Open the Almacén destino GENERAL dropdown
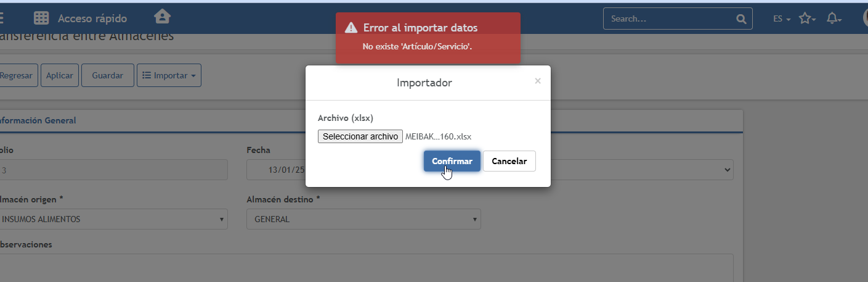The image size is (868, 282). pyautogui.click(x=363, y=219)
